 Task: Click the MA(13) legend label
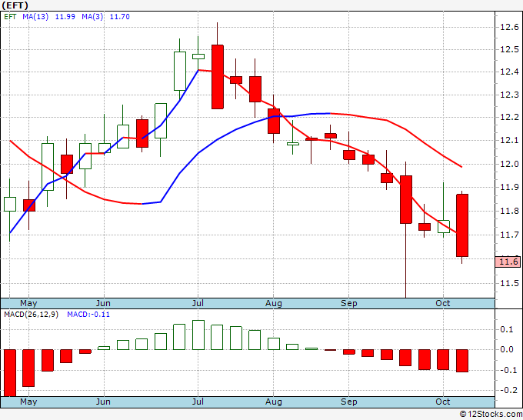coord(35,17)
